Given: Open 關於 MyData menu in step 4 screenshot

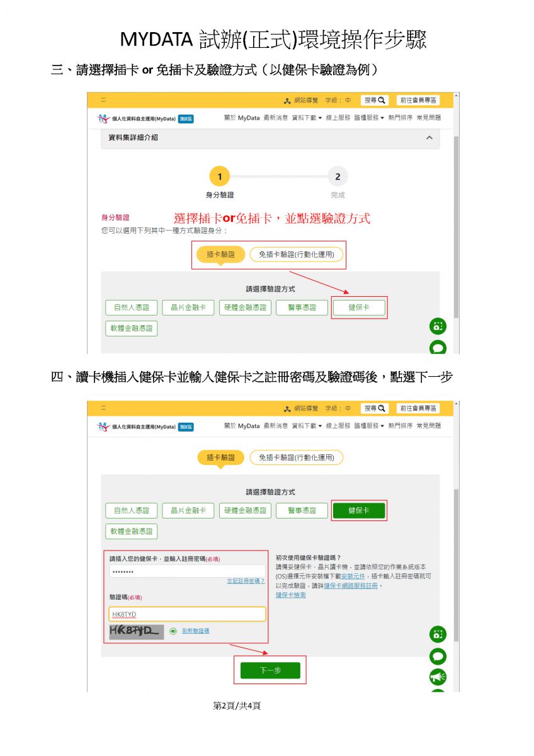Looking at the screenshot, I should coord(242,426).
